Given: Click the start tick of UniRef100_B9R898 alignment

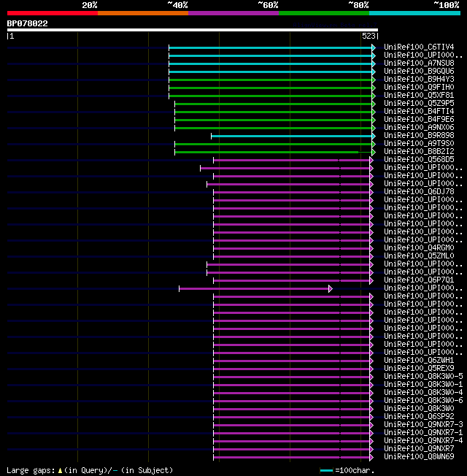Looking at the screenshot, I should pos(212,137).
